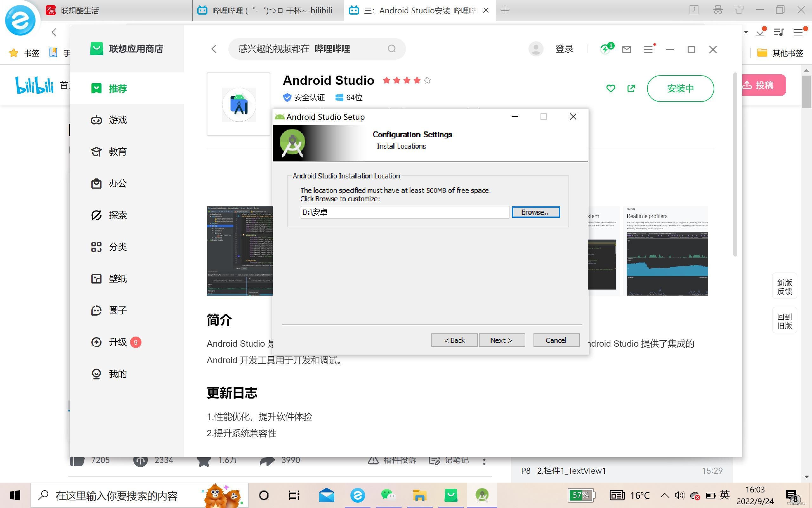Open 分类 section in sidebar
This screenshot has width=812, height=508.
tap(127, 247)
